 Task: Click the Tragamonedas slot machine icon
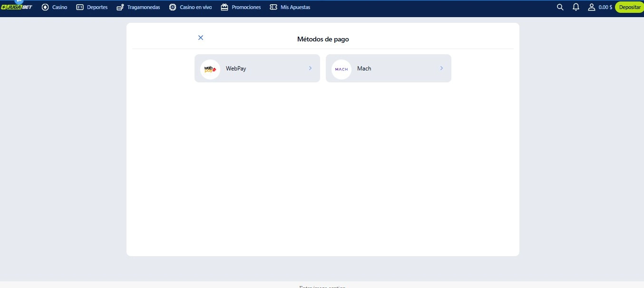(120, 7)
